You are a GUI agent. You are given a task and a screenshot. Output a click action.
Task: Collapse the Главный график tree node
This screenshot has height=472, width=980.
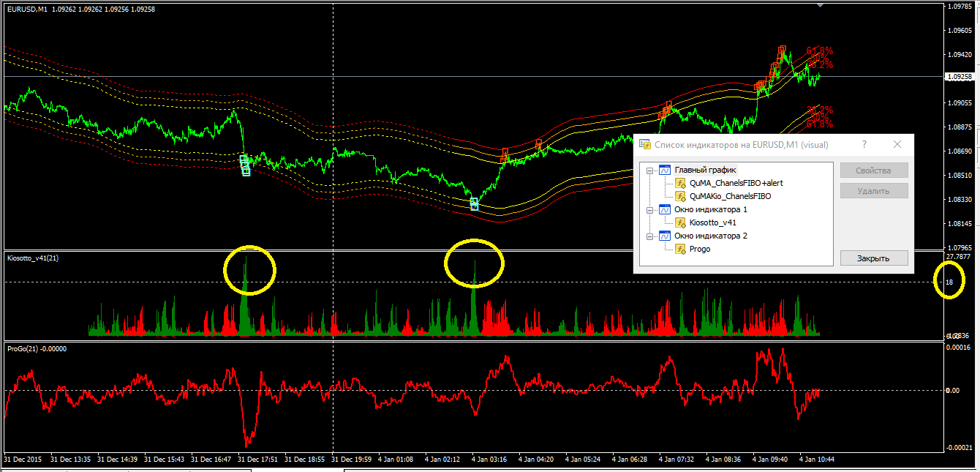point(649,170)
